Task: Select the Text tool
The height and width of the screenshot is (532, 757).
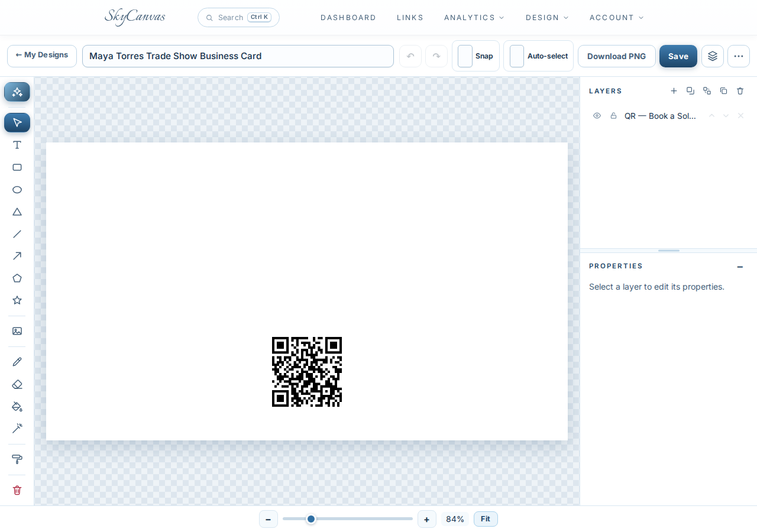Action: tap(17, 145)
